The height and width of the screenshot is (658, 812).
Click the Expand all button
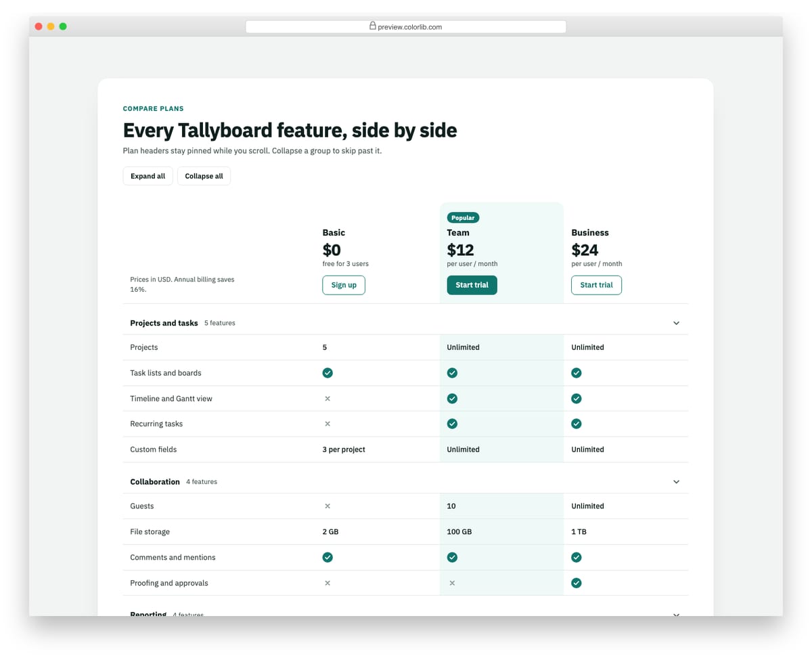148,176
